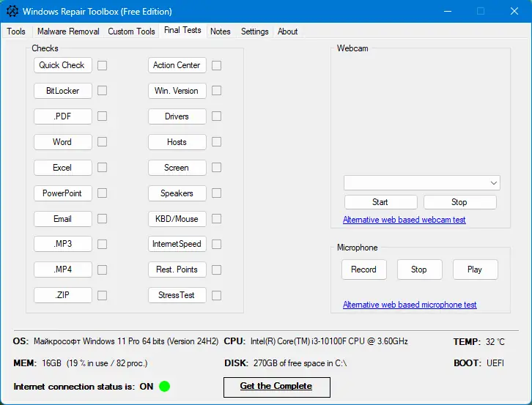The height and width of the screenshot is (405, 532).
Task: Open the Hosts check button
Action: coord(177,142)
